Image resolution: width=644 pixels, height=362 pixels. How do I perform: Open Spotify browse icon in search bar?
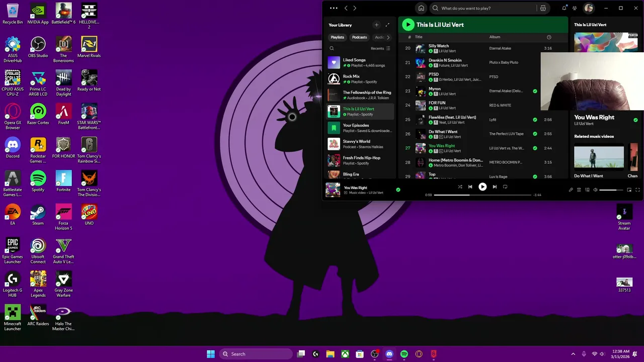tap(543, 8)
